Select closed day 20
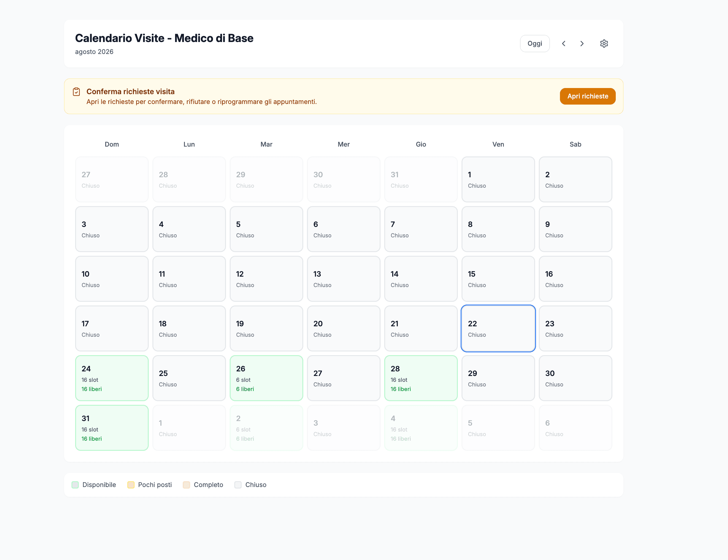728x560 pixels. click(344, 328)
